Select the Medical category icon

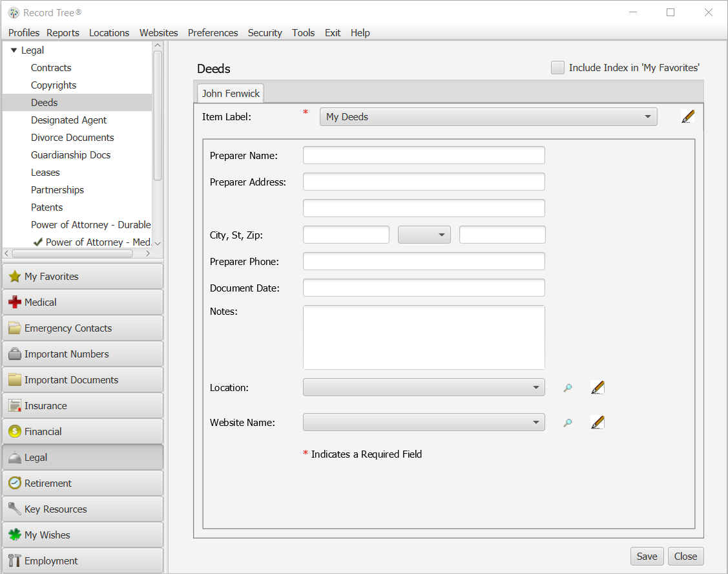[x=14, y=302]
